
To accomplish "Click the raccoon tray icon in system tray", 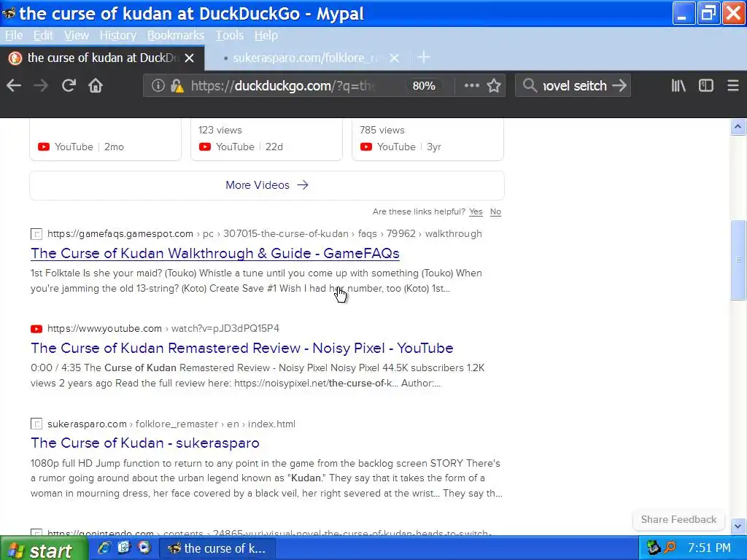I will (x=654, y=548).
